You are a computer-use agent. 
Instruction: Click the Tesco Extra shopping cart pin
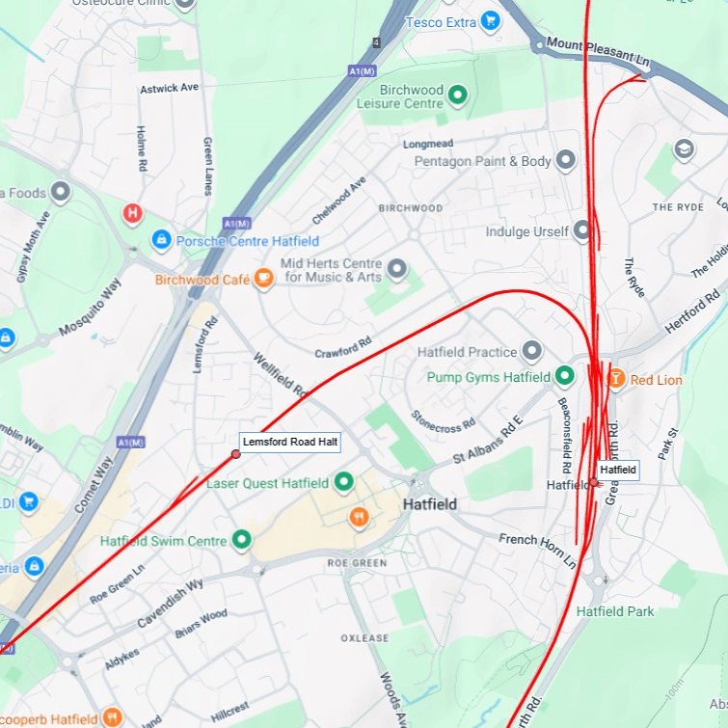coord(491,22)
